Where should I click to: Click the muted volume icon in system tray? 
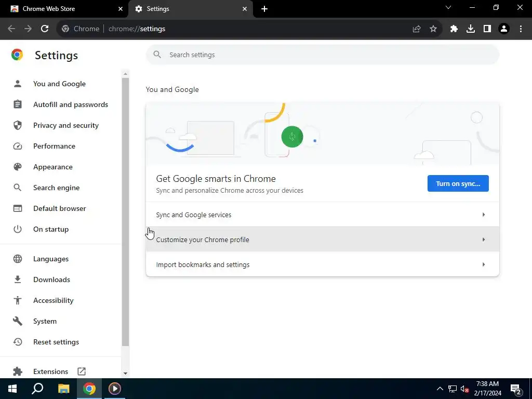pyautogui.click(x=464, y=389)
